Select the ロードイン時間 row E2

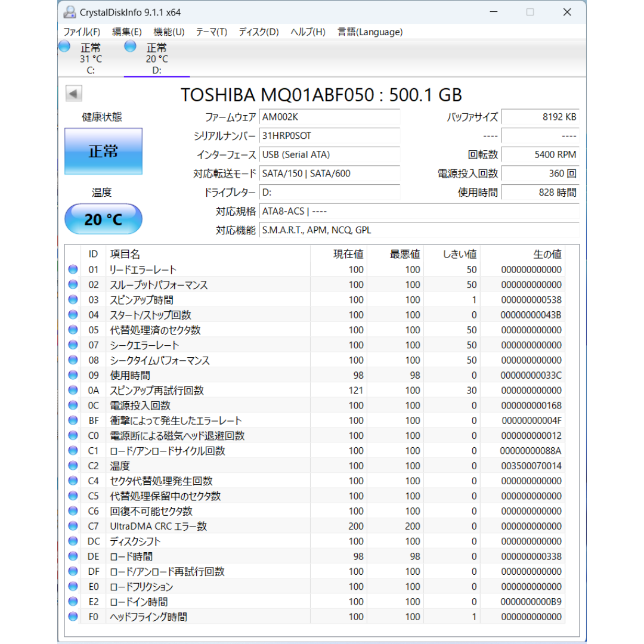315,602
